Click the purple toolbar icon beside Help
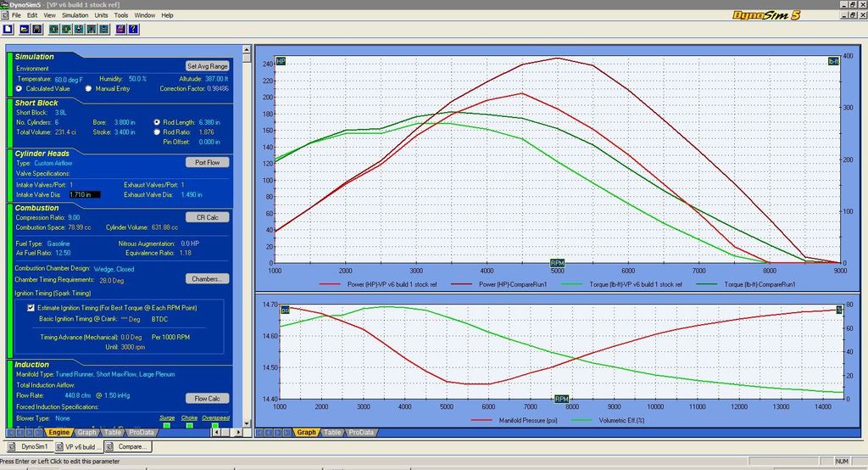 (120, 29)
